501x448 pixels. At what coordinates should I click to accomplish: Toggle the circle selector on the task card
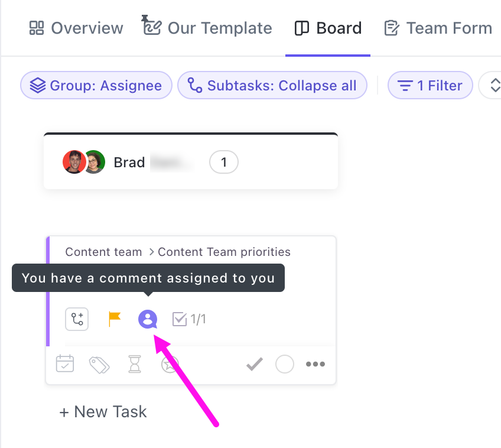pos(285,364)
